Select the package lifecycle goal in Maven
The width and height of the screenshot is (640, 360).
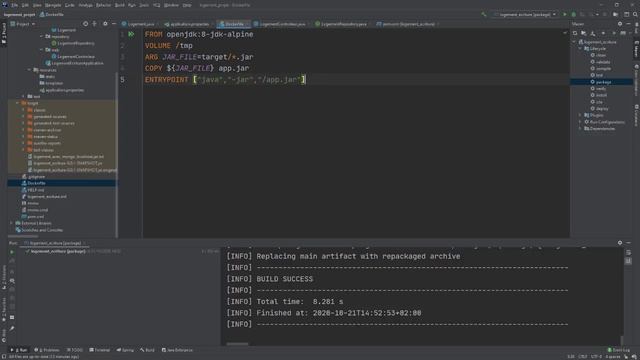[x=603, y=82]
